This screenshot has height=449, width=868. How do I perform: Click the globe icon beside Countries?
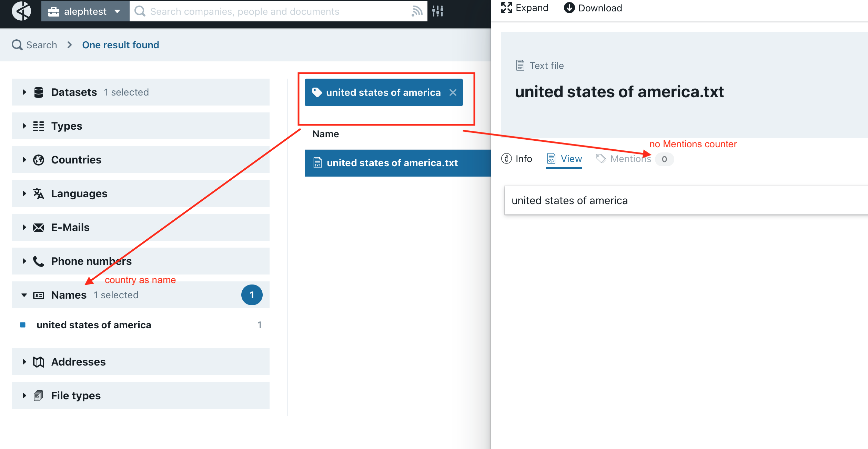pyautogui.click(x=39, y=160)
